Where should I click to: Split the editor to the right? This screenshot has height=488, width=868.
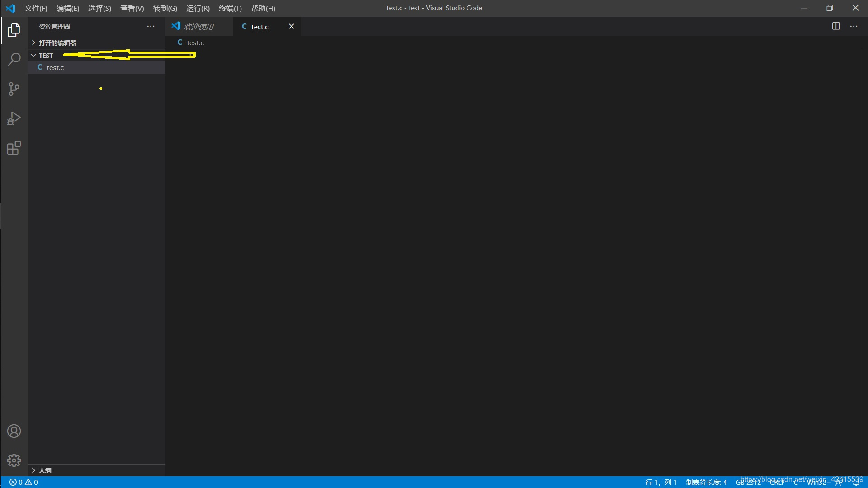(x=836, y=26)
